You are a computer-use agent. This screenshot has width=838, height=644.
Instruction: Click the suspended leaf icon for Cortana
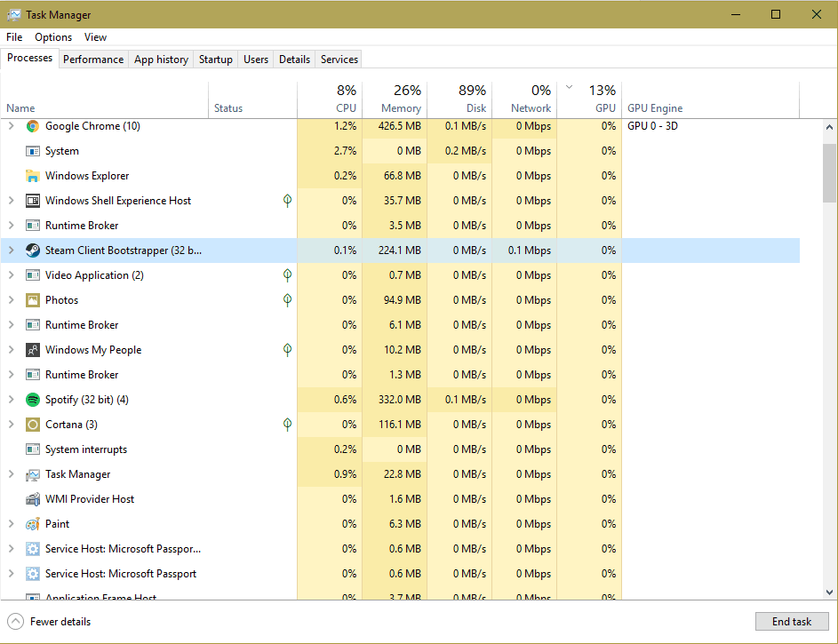288,425
